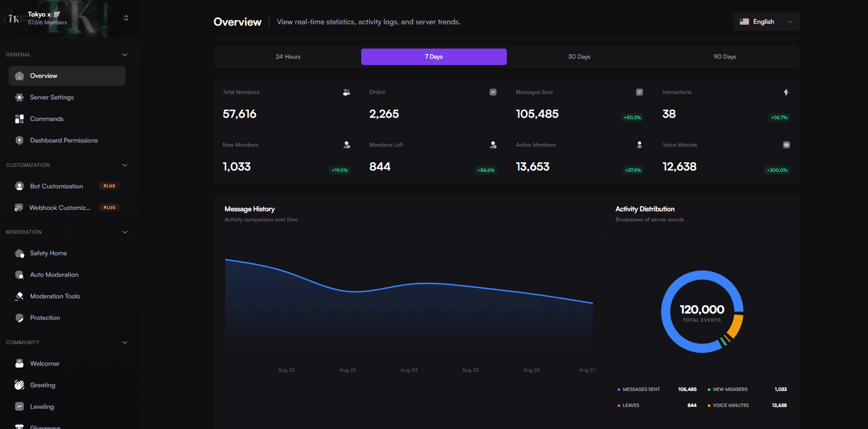The height and width of the screenshot is (429, 868).
Task: Click the Safety Home icon
Action: pyautogui.click(x=19, y=253)
